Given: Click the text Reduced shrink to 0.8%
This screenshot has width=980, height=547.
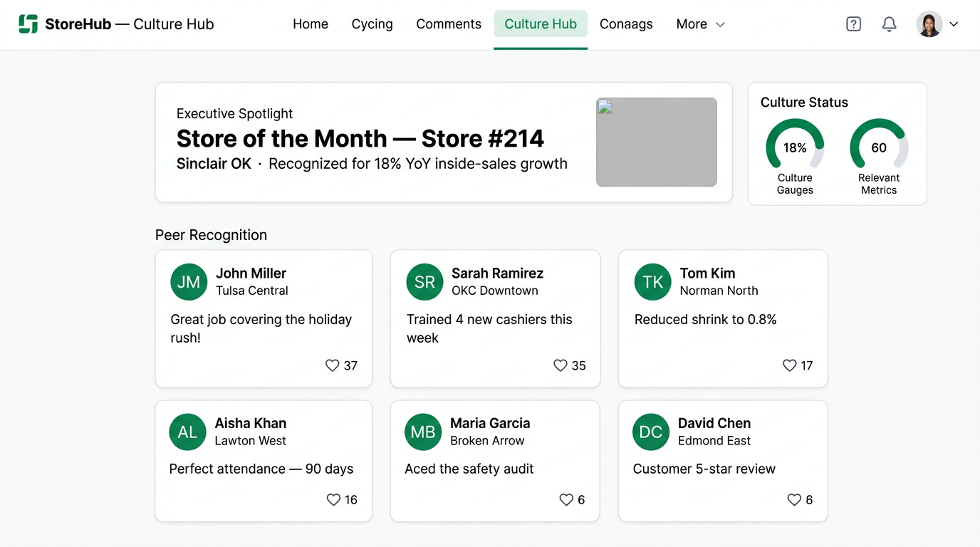Looking at the screenshot, I should 706,320.
